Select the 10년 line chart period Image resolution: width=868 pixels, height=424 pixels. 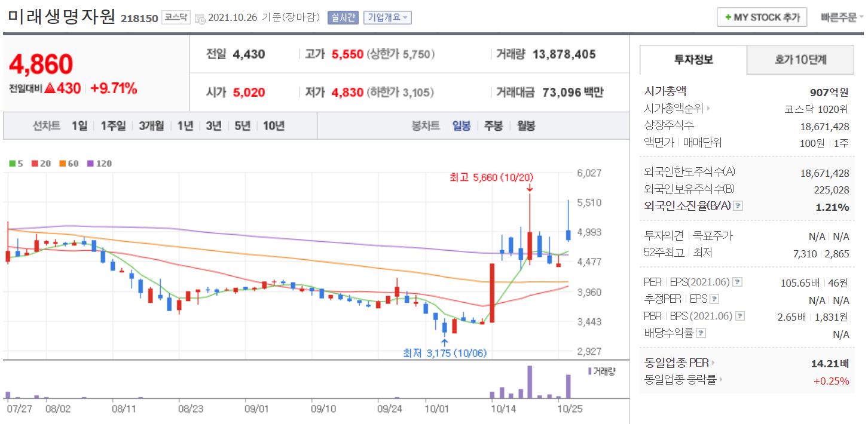click(274, 126)
